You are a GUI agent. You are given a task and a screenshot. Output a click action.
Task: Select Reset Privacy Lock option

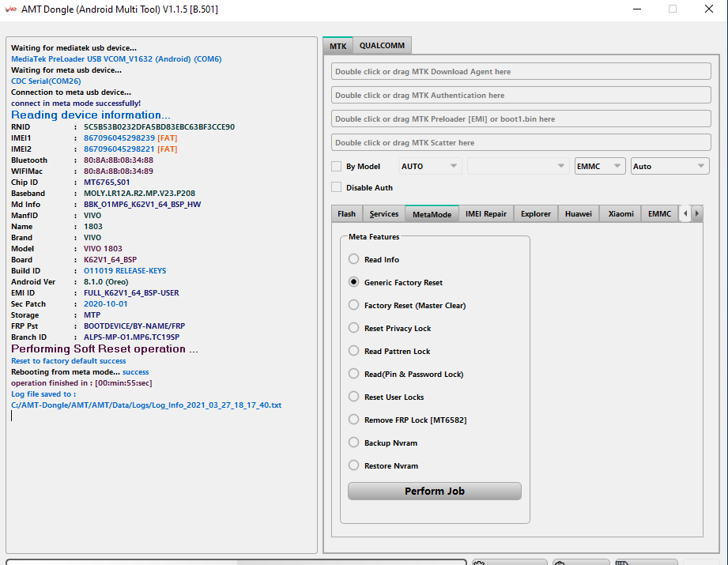point(353,328)
